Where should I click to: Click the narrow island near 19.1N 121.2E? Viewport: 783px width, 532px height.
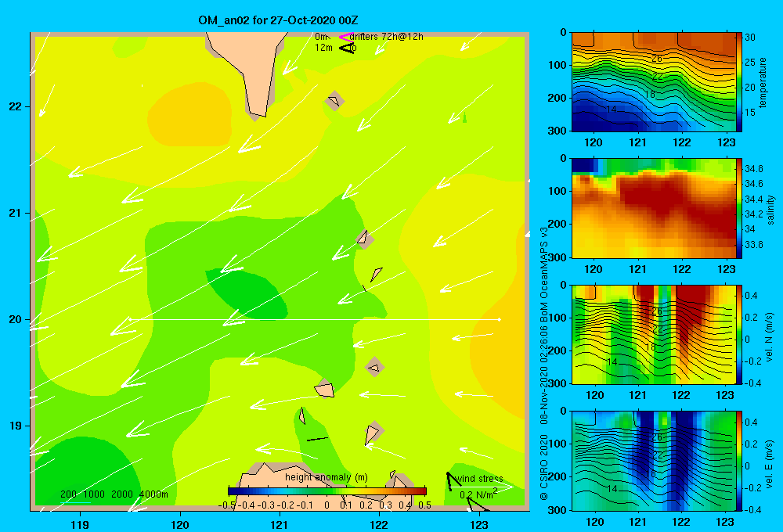tap(302, 415)
